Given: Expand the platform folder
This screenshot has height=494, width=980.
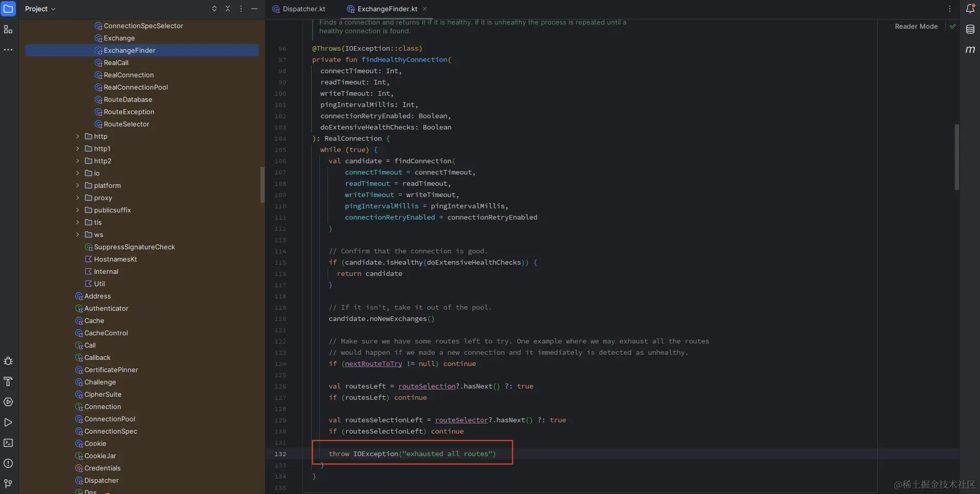Looking at the screenshot, I should [78, 186].
